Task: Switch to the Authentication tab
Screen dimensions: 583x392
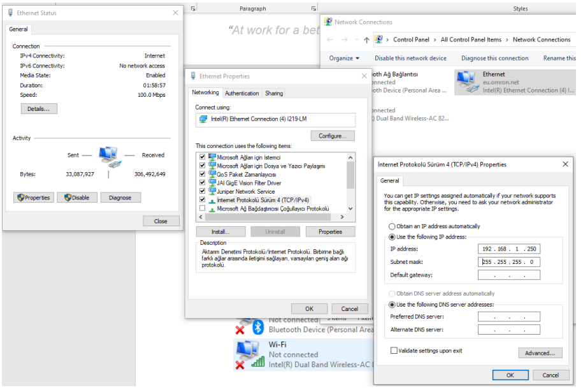Action: (242, 93)
